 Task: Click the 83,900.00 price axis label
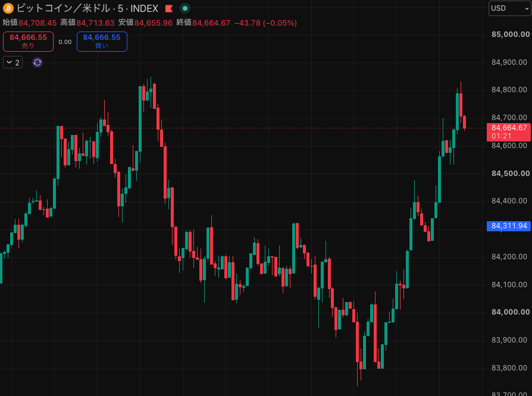coord(509,340)
